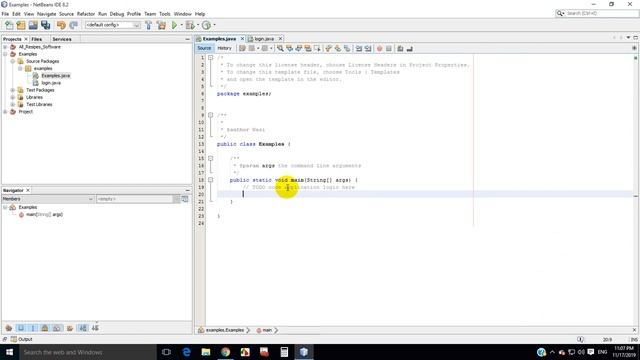Open Windows Task View from taskbar
Image resolution: width=640 pixels, height=360 pixels.
(x=166, y=352)
